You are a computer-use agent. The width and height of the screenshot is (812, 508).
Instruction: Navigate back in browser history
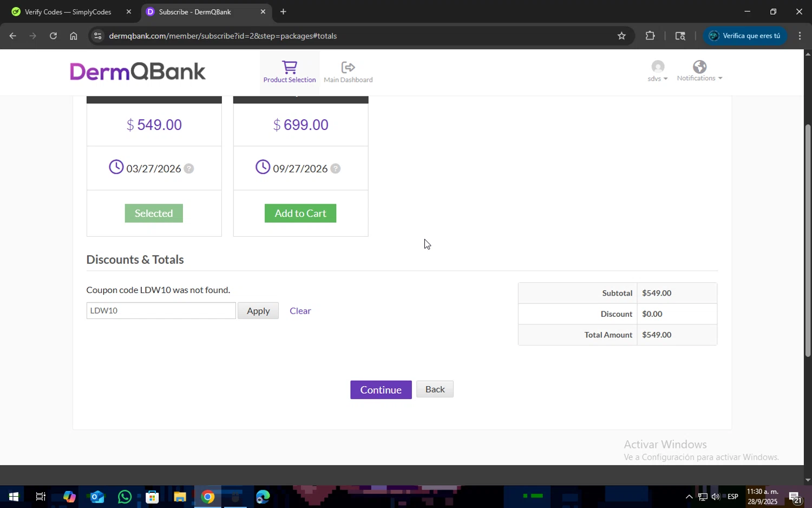click(12, 36)
